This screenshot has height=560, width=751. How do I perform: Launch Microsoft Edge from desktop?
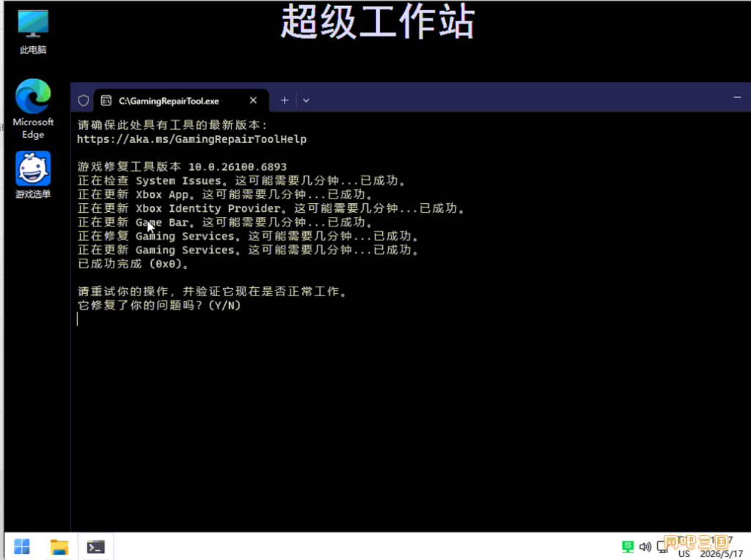point(33,109)
